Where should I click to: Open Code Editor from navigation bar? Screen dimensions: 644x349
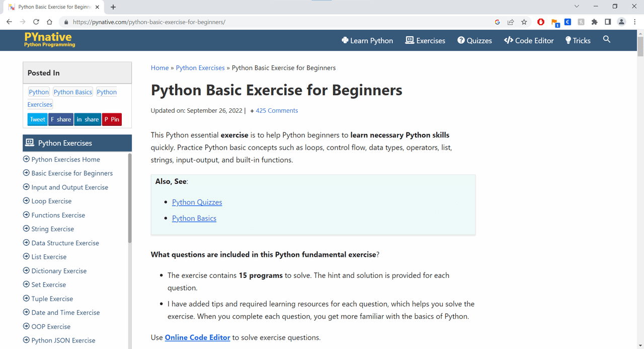click(x=529, y=40)
